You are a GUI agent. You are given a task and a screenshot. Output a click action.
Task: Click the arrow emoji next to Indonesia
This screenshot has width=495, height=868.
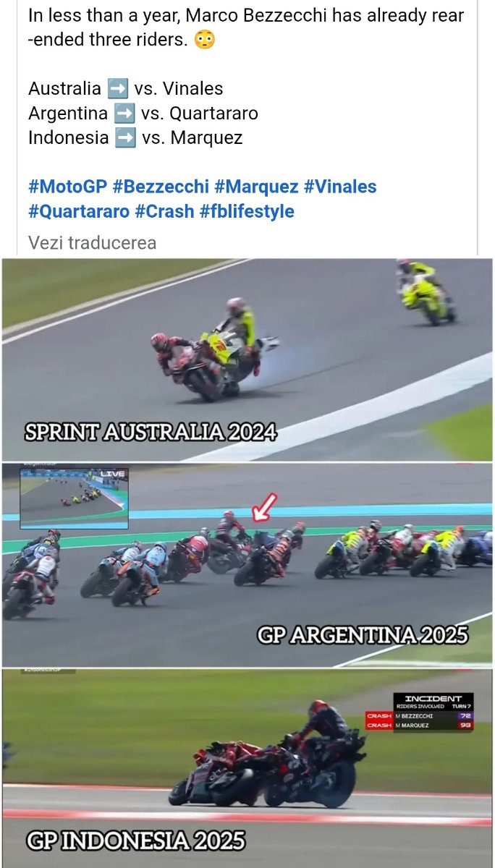[x=125, y=137]
